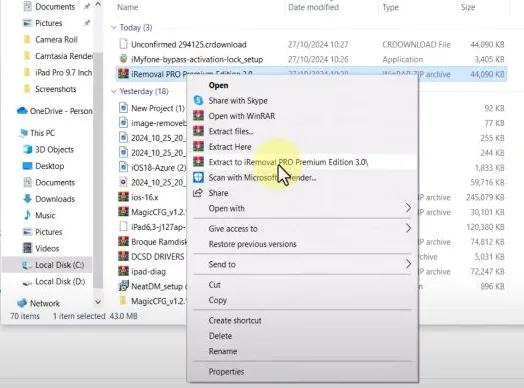
Task: Click the Skype icon beside Share with Skype
Action: click(198, 100)
